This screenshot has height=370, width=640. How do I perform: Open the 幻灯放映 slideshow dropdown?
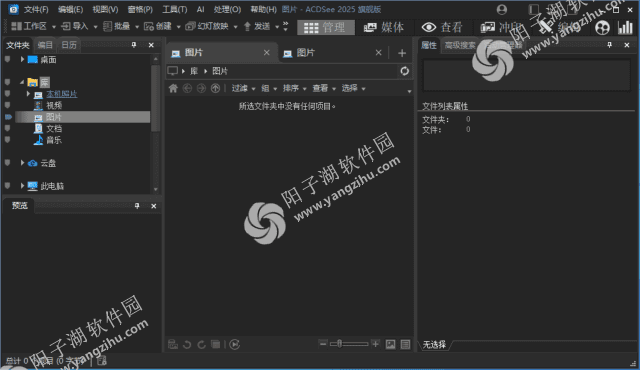(x=236, y=27)
